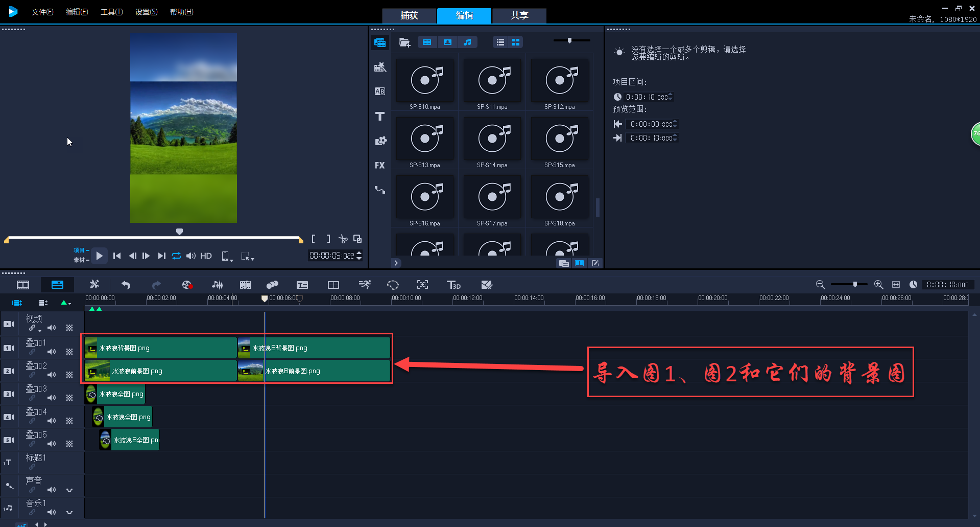Step to the next frame
This screenshot has height=527, width=980.
[146, 256]
